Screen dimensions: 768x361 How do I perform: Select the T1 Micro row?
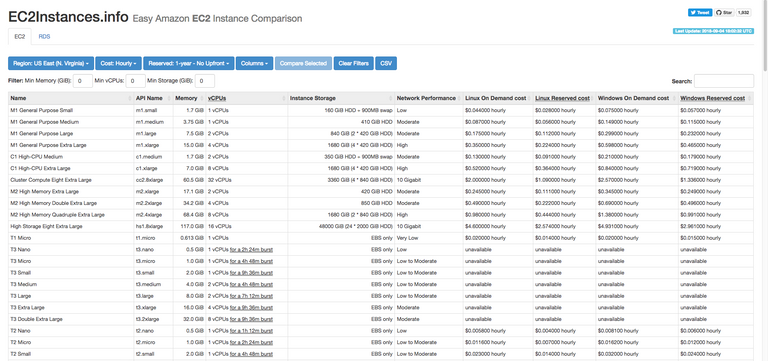381,238
